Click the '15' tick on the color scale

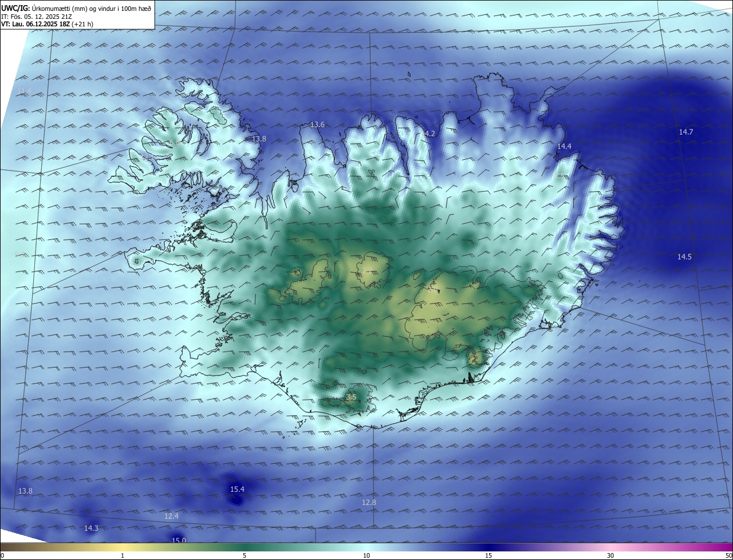click(x=488, y=555)
